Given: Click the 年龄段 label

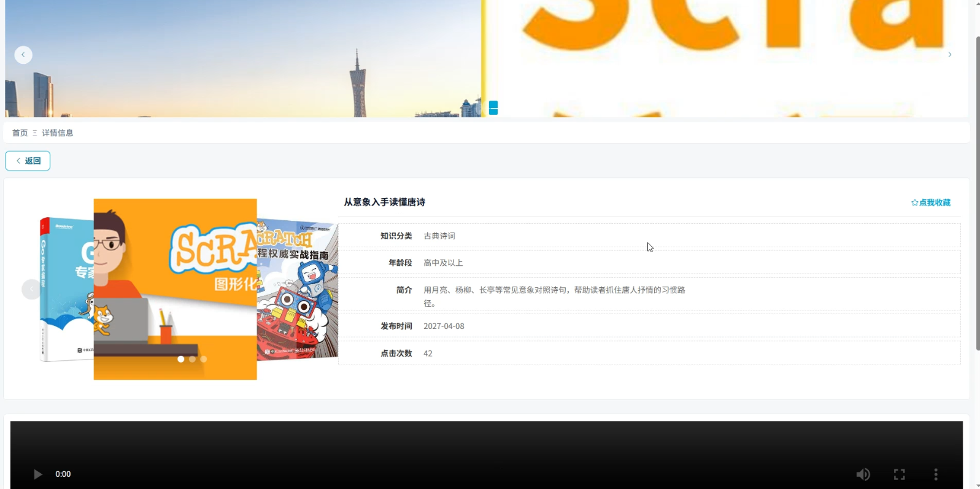Looking at the screenshot, I should point(400,263).
